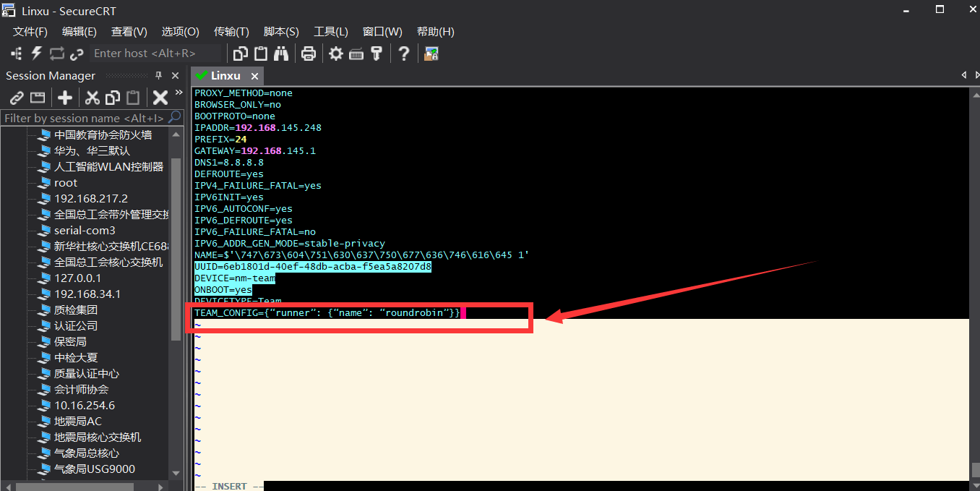
Task: Click the Disconnect broken-link icon
Action: point(77,54)
